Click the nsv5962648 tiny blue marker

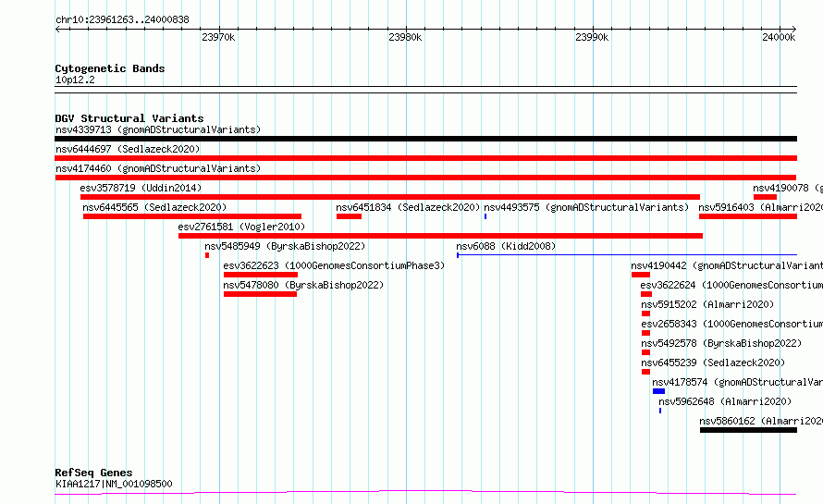pyautogui.click(x=660, y=411)
